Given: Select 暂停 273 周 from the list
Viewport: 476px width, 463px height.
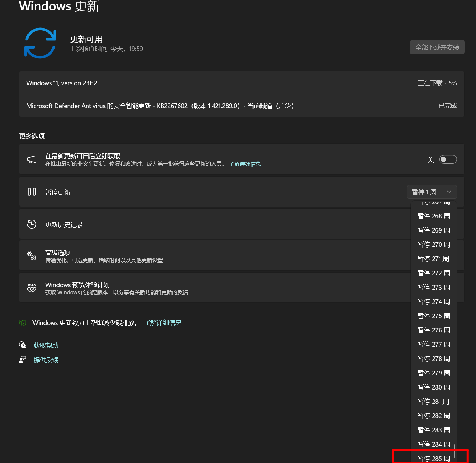Looking at the screenshot, I should click(434, 288).
